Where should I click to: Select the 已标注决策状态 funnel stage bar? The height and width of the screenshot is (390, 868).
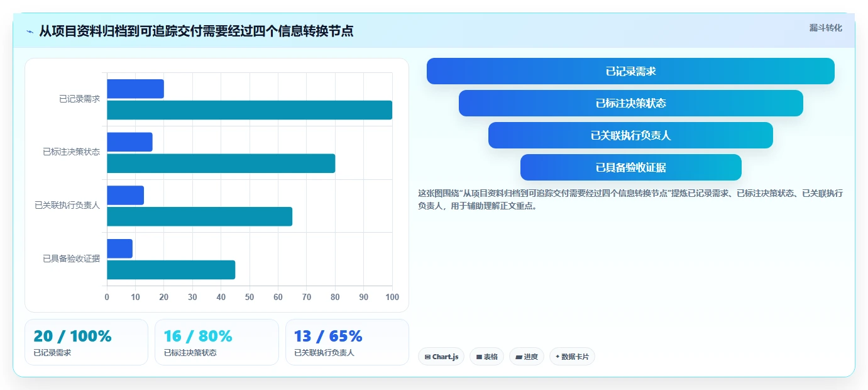click(x=630, y=103)
